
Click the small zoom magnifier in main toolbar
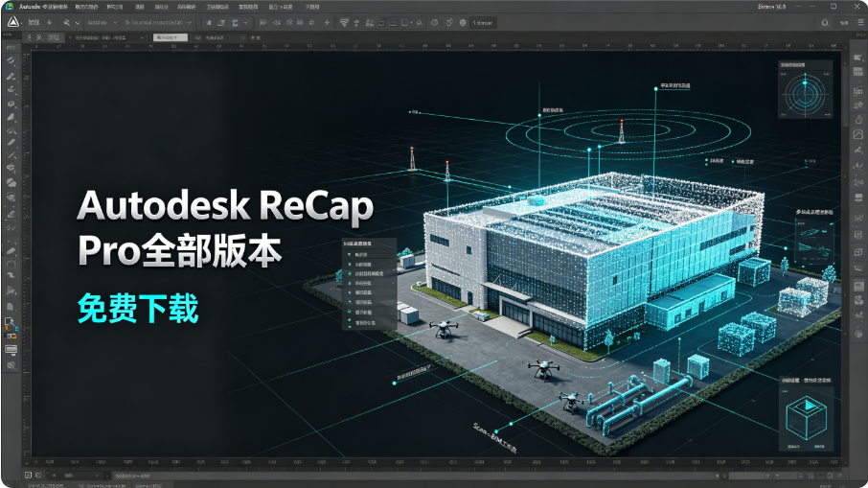[x=420, y=23]
